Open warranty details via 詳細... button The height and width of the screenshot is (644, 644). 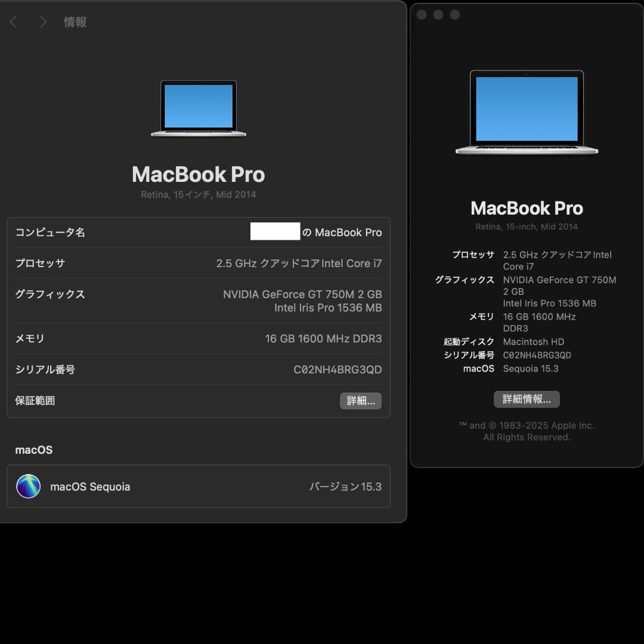[x=360, y=401]
